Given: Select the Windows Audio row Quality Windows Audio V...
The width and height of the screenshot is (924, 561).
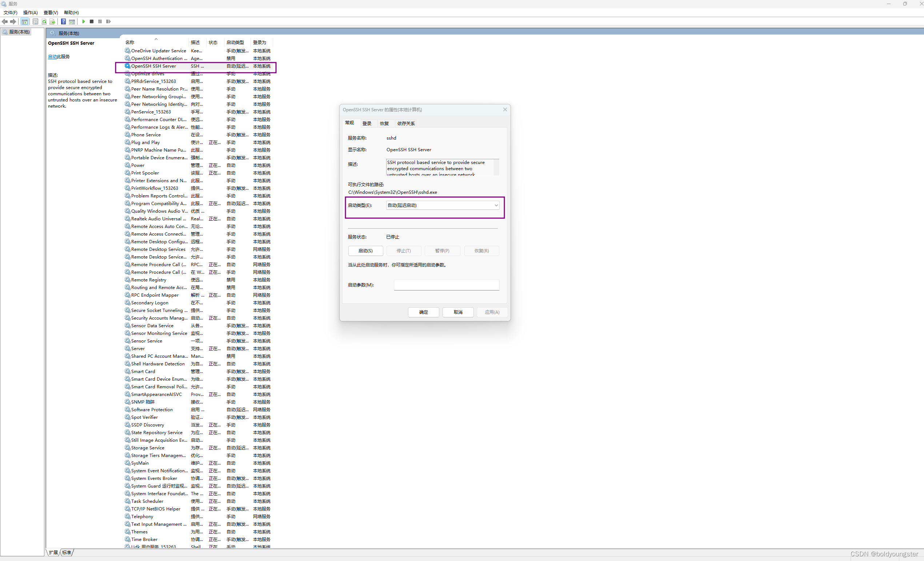Looking at the screenshot, I should point(198,211).
